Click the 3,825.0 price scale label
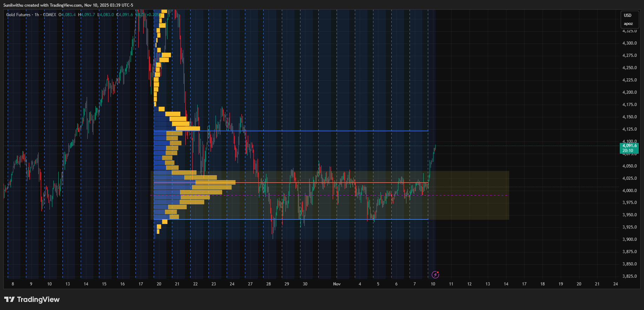The height and width of the screenshot is (310, 644). coord(629,276)
